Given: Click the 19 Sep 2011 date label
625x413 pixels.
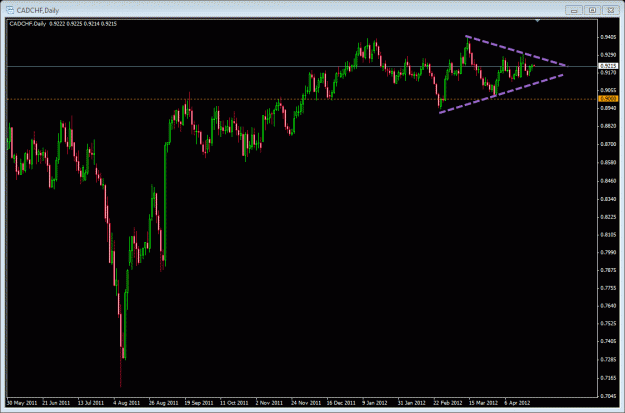Looking at the screenshot, I should point(199,403).
